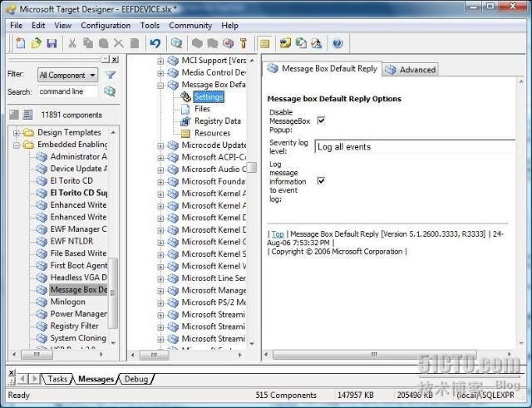532x408 pixels.
Task: Select the El Torito CD component
Action: coord(71,181)
